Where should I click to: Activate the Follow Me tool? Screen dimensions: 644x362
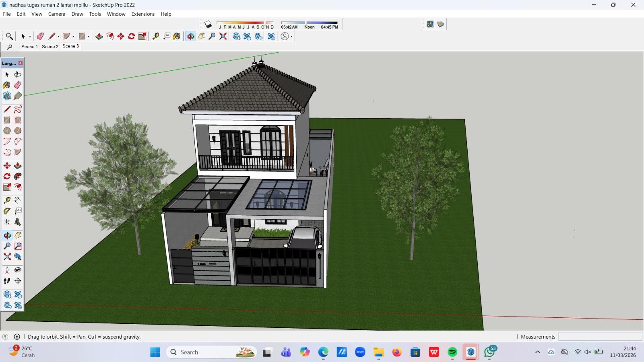pyautogui.click(x=18, y=177)
